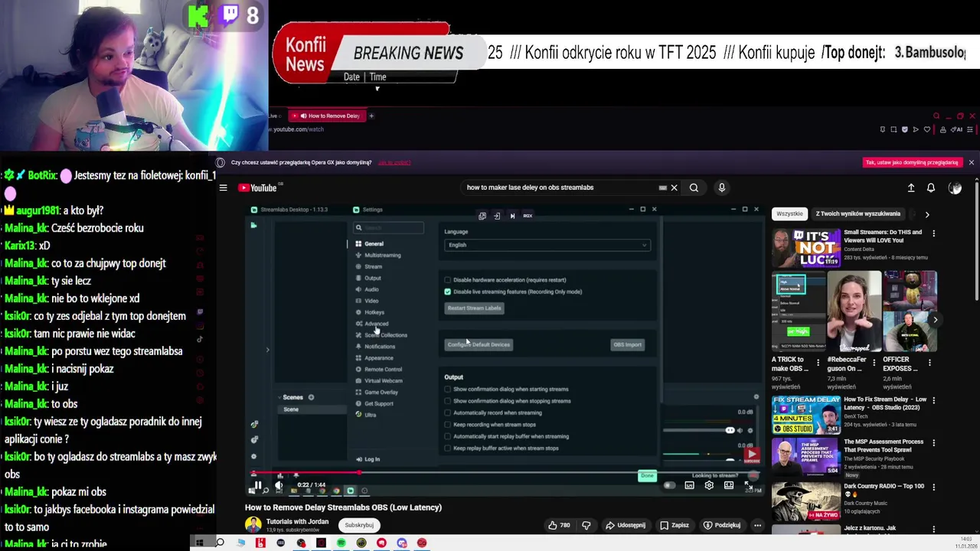Open Tutorials with Jordan channel link

pos(297,522)
